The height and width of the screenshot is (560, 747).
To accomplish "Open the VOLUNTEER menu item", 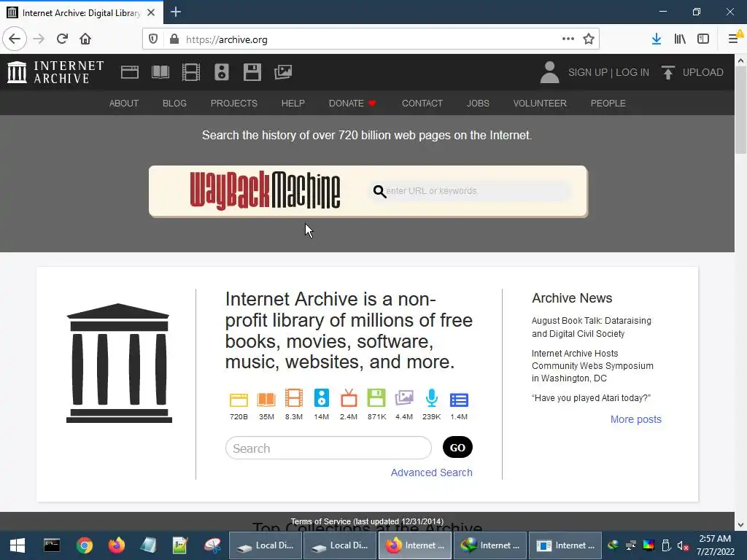I will point(540,104).
